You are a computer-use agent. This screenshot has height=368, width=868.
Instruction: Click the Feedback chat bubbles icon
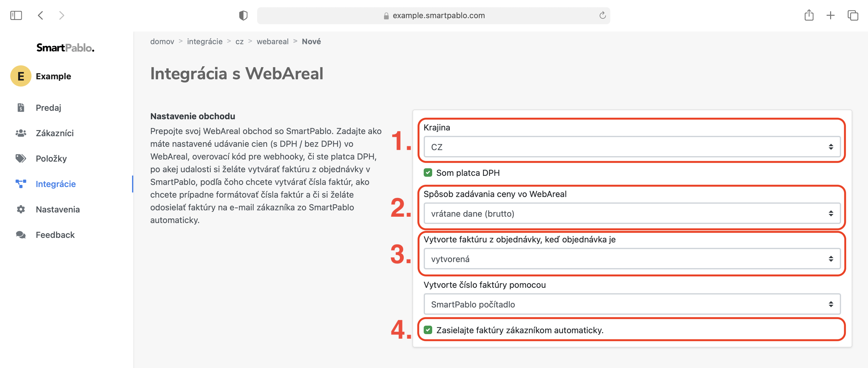(21, 235)
